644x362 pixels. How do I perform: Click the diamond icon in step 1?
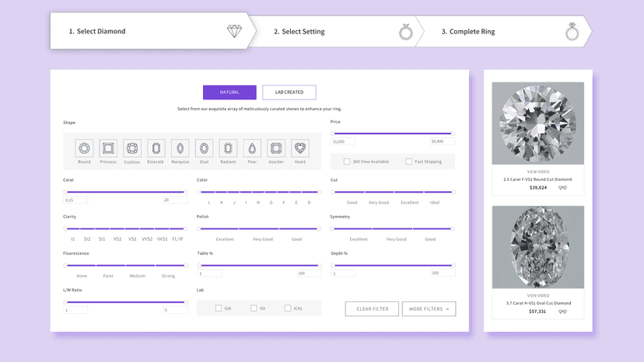[x=235, y=31]
